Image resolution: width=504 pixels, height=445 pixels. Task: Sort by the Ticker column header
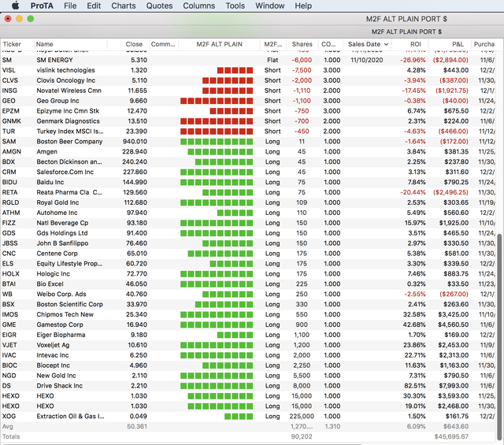(12, 44)
